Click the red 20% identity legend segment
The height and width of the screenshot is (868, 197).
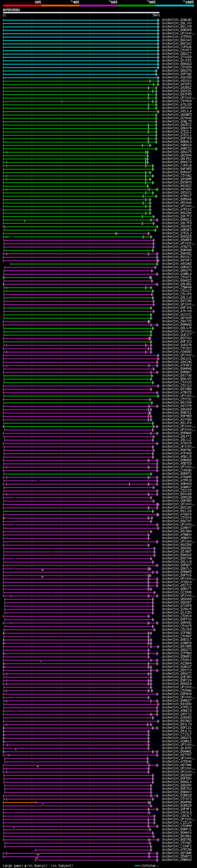tap(22, 6)
